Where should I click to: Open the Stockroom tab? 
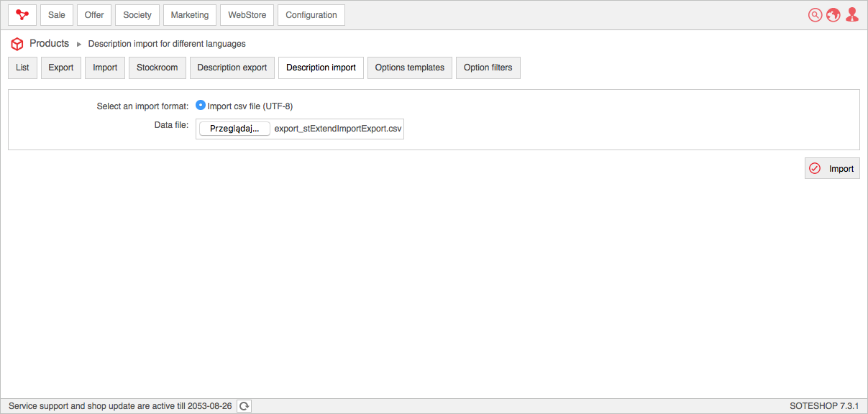[x=157, y=68]
